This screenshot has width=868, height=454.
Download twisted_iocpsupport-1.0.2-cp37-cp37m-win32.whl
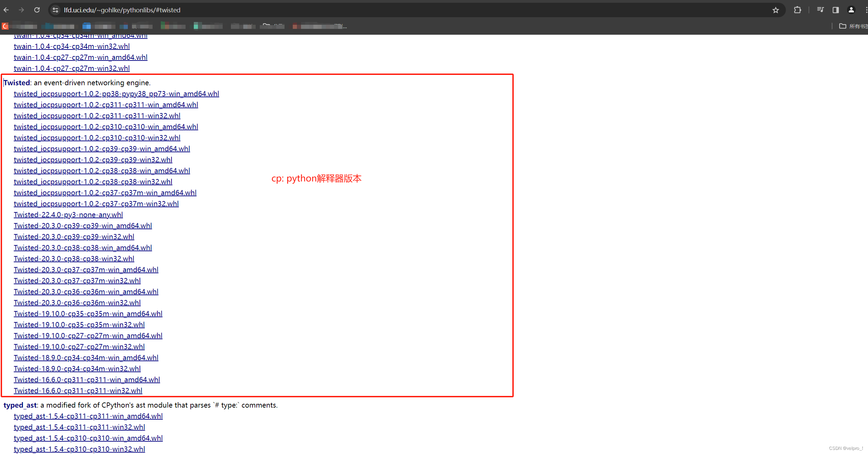click(96, 203)
